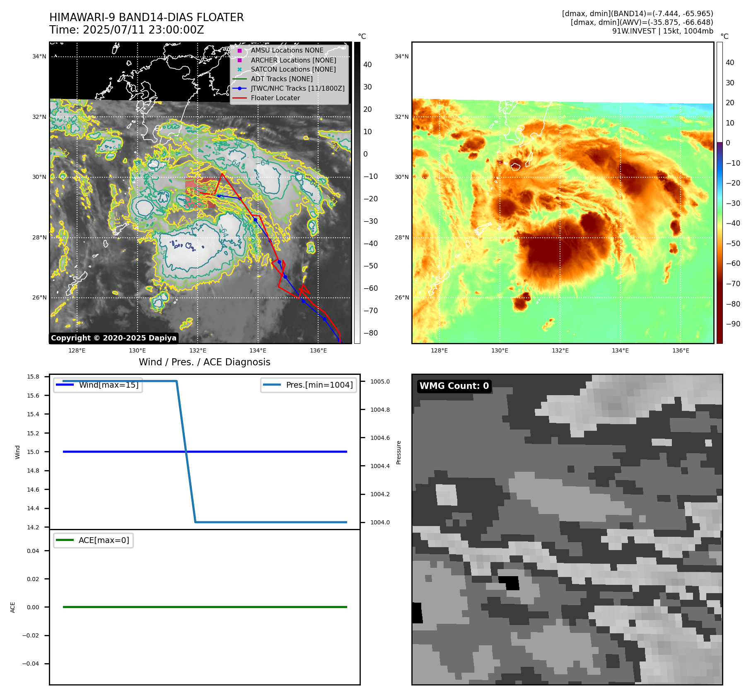Click the Pres.[min=1004] legend box
The image size is (751, 700).
(x=309, y=385)
